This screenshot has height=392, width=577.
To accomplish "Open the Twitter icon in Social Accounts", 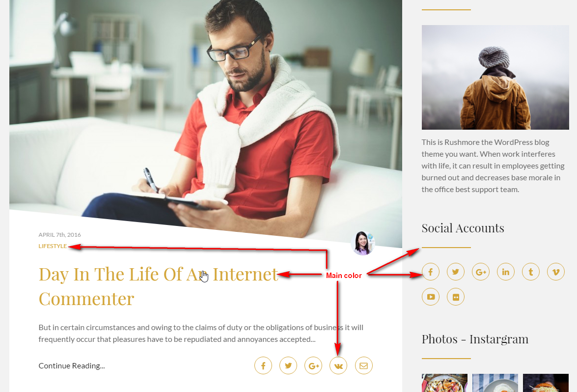I will (456, 272).
